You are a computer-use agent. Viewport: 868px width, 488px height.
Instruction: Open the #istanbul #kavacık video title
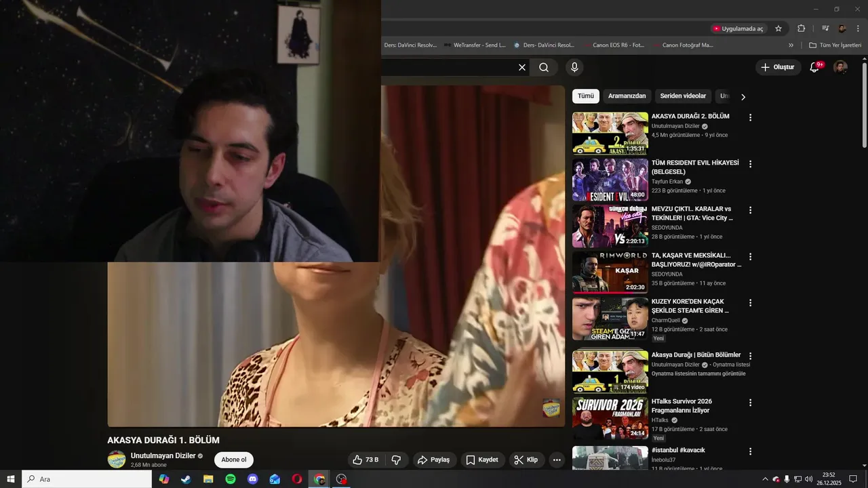pyautogui.click(x=678, y=450)
